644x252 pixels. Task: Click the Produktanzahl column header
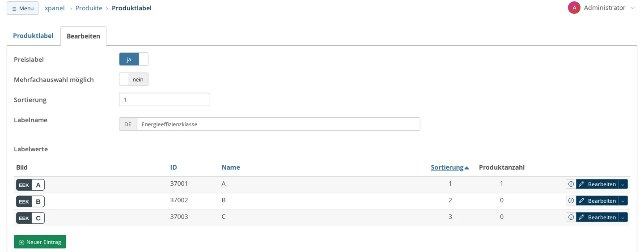tap(502, 167)
